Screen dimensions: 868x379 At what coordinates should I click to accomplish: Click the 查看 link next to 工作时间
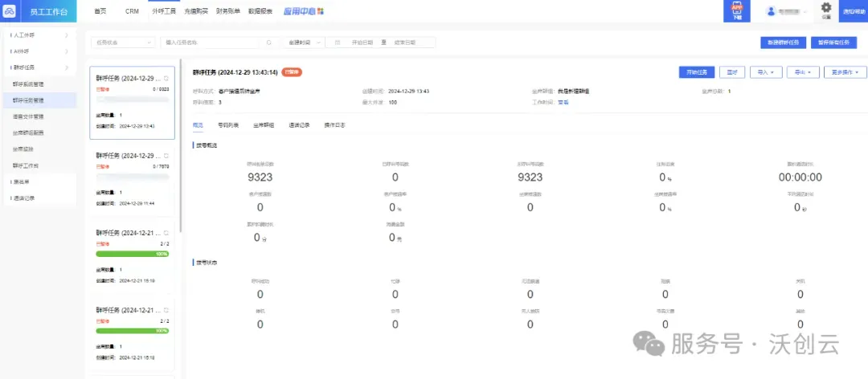563,102
